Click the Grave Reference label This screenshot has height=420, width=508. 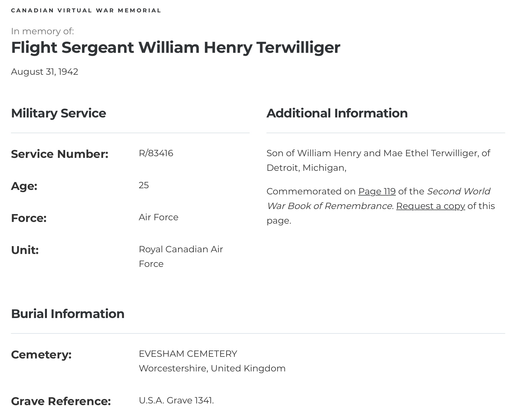[x=61, y=401]
